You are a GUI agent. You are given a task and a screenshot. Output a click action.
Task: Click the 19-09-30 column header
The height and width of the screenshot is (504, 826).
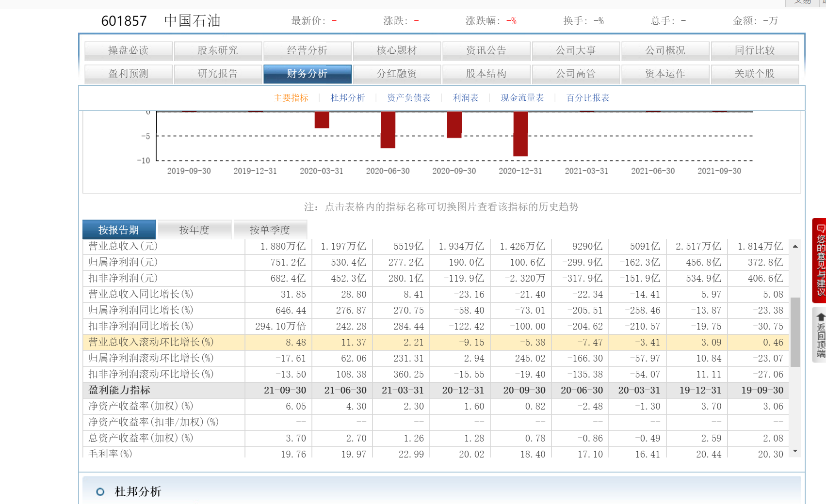762,390
